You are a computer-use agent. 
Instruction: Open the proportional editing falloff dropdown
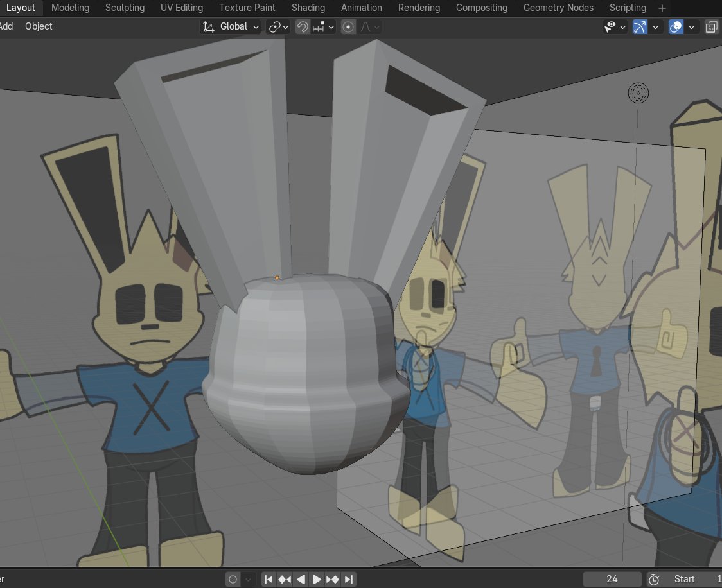pos(369,27)
